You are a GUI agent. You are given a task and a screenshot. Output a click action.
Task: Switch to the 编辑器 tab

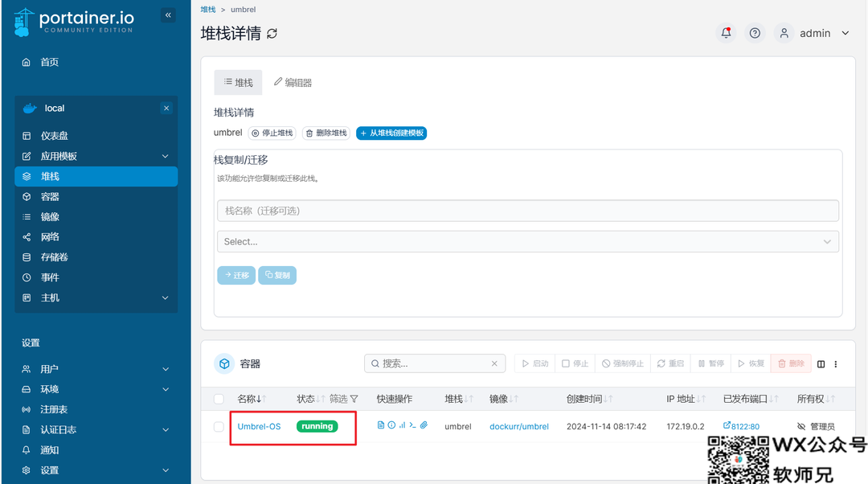(293, 83)
